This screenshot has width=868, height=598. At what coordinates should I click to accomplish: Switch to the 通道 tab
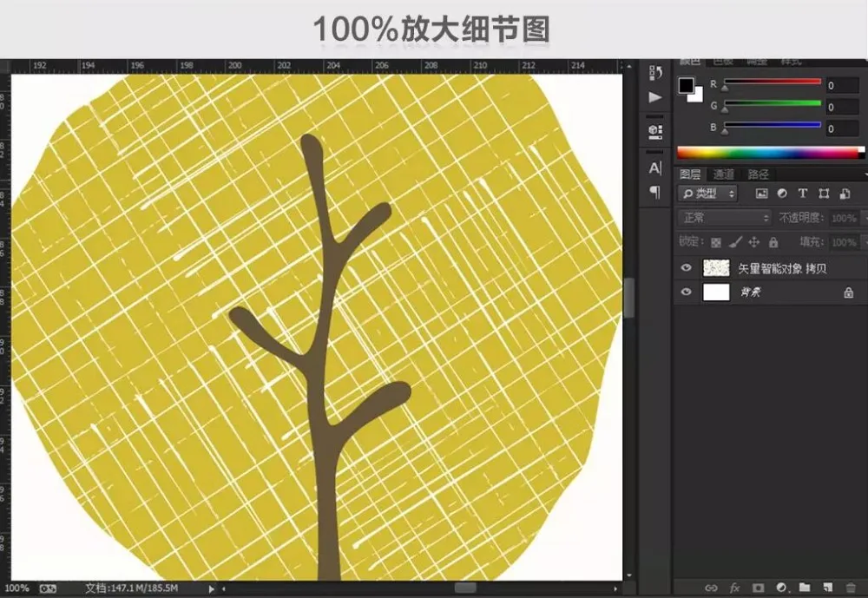723,174
